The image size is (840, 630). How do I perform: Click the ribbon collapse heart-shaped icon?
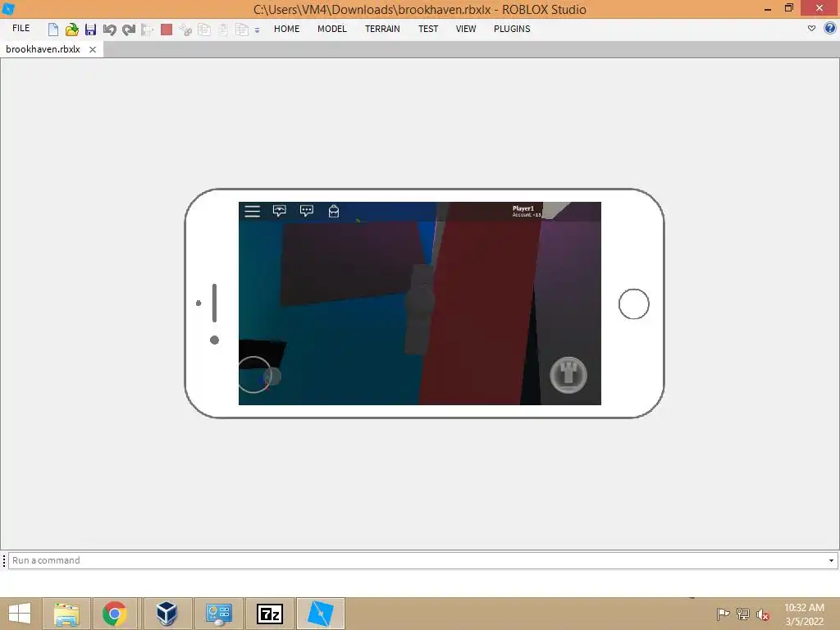pos(811,29)
